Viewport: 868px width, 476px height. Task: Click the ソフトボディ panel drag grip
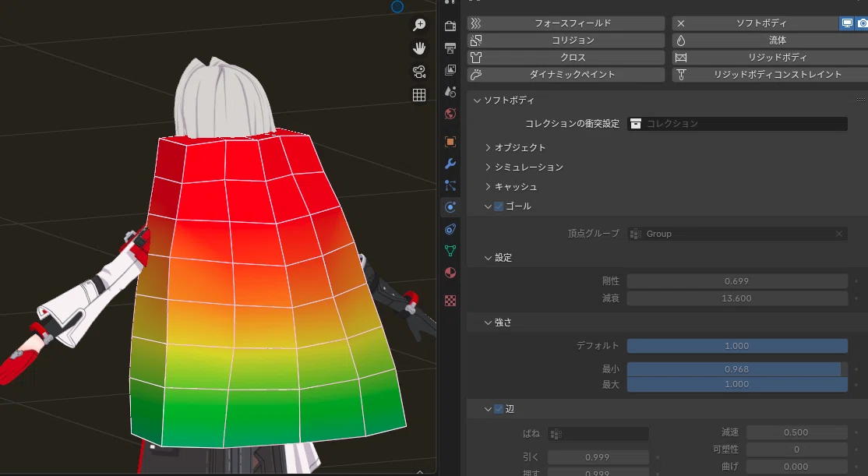click(x=861, y=100)
